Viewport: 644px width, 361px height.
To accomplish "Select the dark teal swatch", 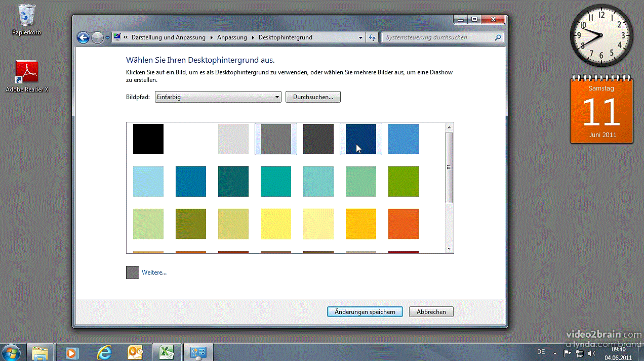I will [x=233, y=182].
